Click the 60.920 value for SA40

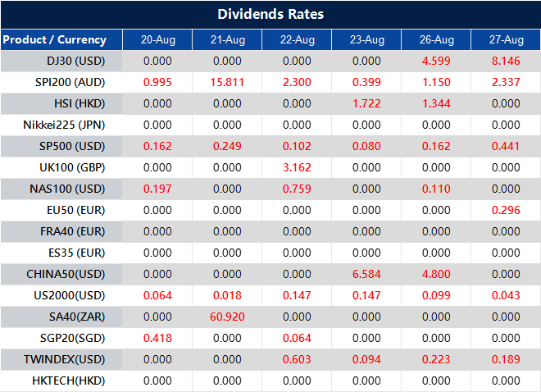click(227, 317)
